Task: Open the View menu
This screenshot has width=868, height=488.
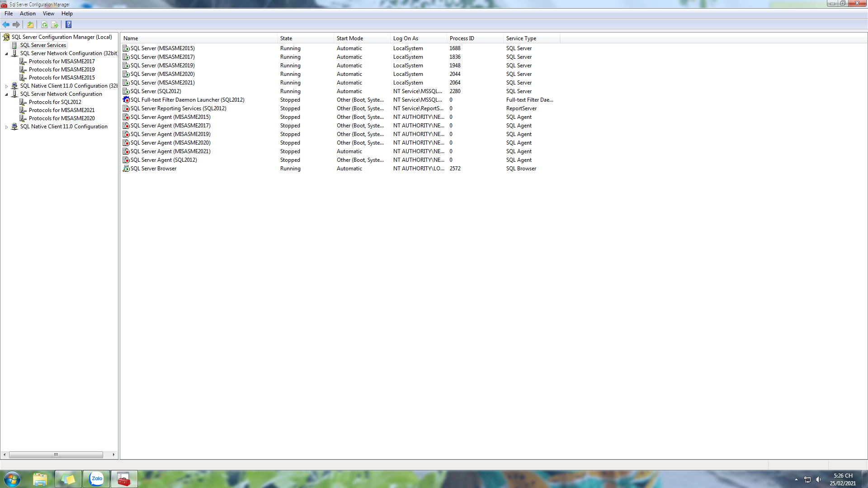Action: 48,14
